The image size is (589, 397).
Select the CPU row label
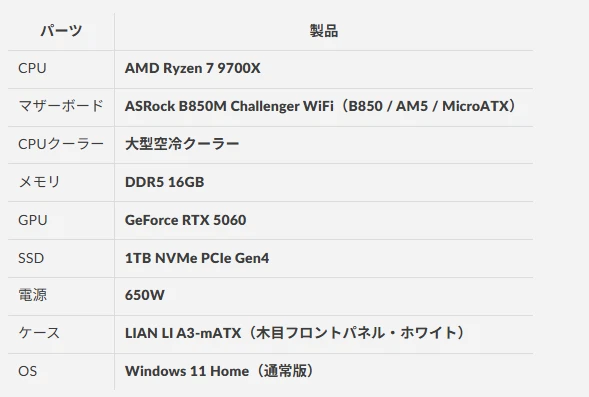click(x=32, y=68)
